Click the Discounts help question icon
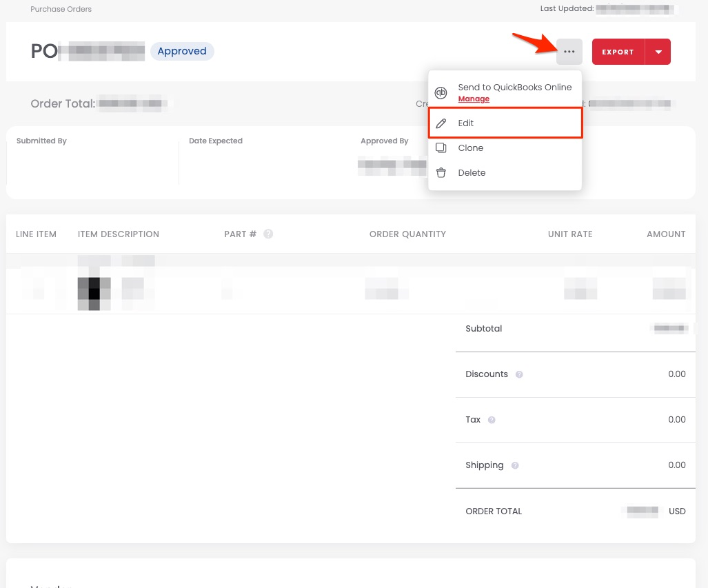 click(519, 375)
